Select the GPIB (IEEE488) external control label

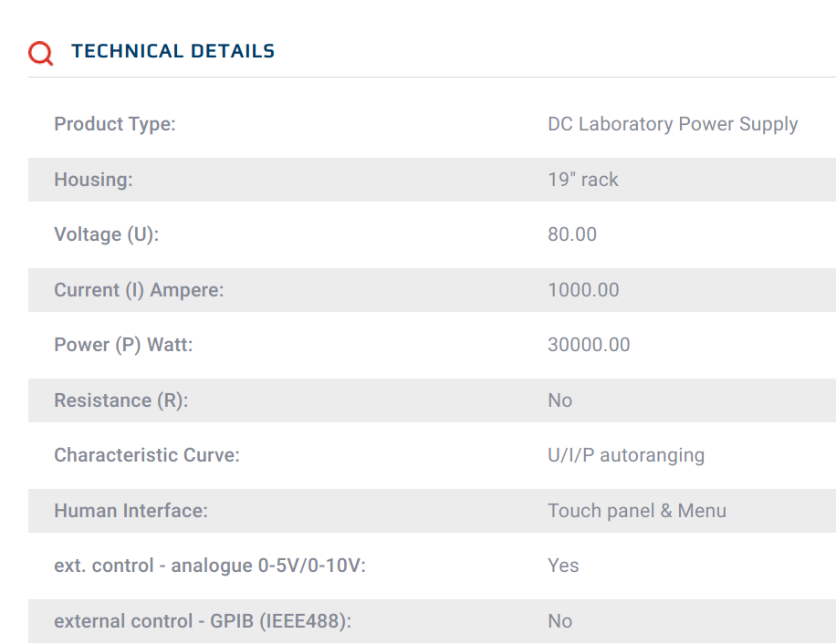tap(203, 621)
